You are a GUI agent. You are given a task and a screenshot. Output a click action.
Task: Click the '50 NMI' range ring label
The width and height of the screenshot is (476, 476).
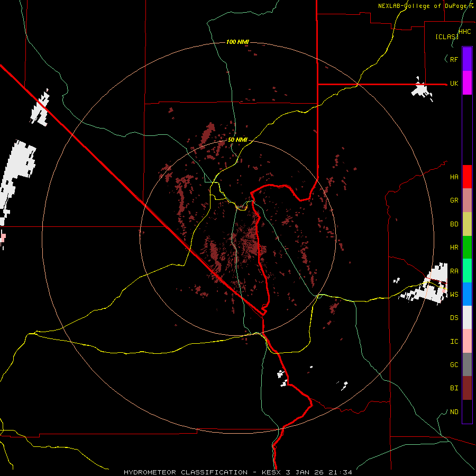[x=237, y=140]
